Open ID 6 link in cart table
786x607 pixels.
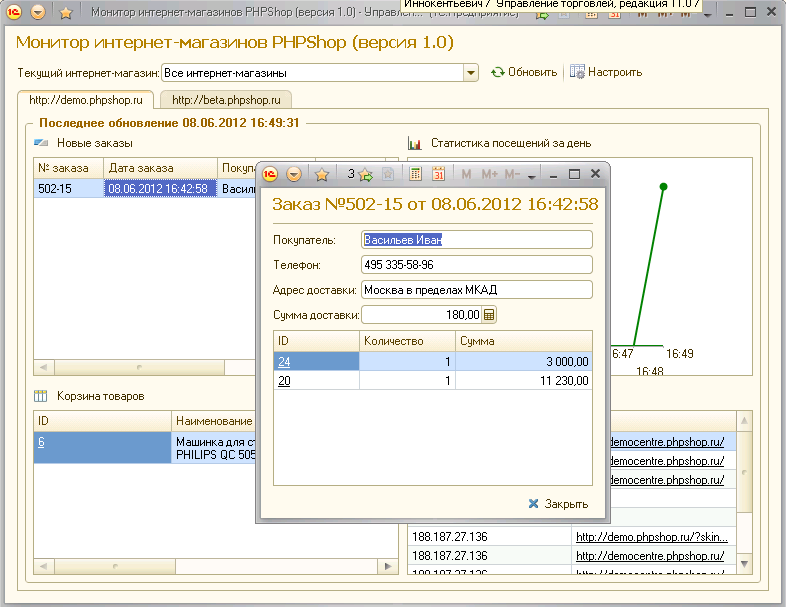point(41,442)
